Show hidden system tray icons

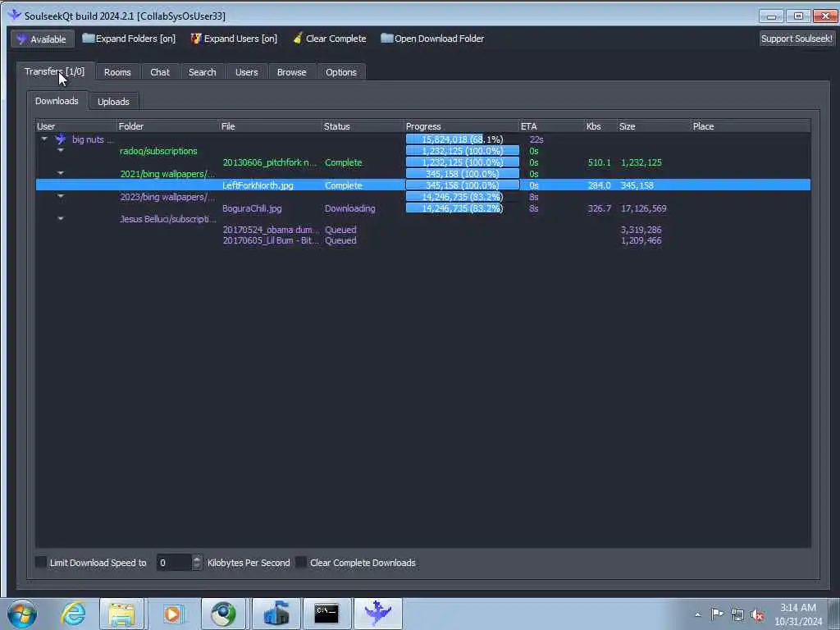(697, 614)
